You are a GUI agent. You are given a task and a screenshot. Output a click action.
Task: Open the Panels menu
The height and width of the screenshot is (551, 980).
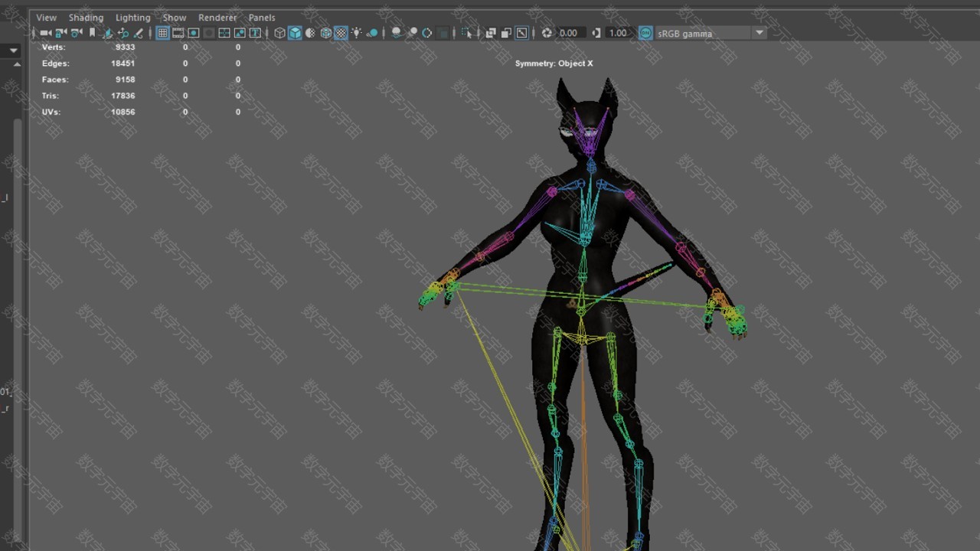click(262, 18)
